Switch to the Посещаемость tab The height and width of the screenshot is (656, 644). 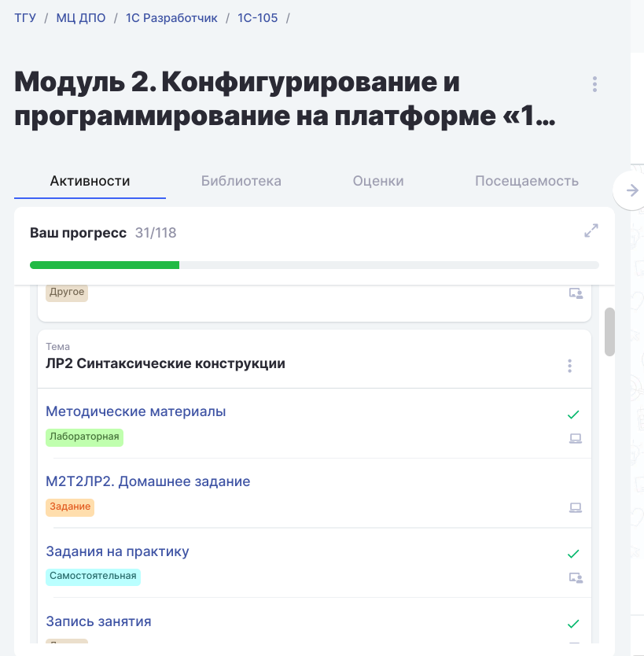[527, 181]
